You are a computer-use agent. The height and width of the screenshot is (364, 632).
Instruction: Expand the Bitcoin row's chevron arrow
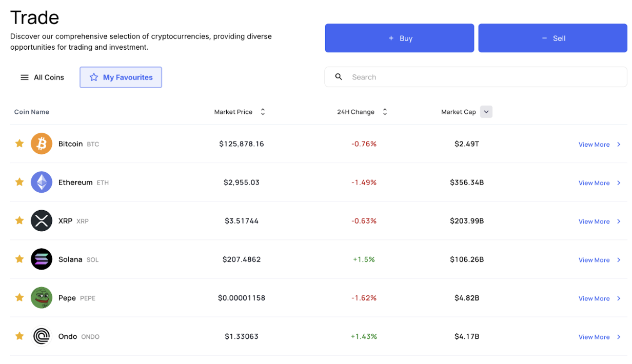tap(619, 145)
